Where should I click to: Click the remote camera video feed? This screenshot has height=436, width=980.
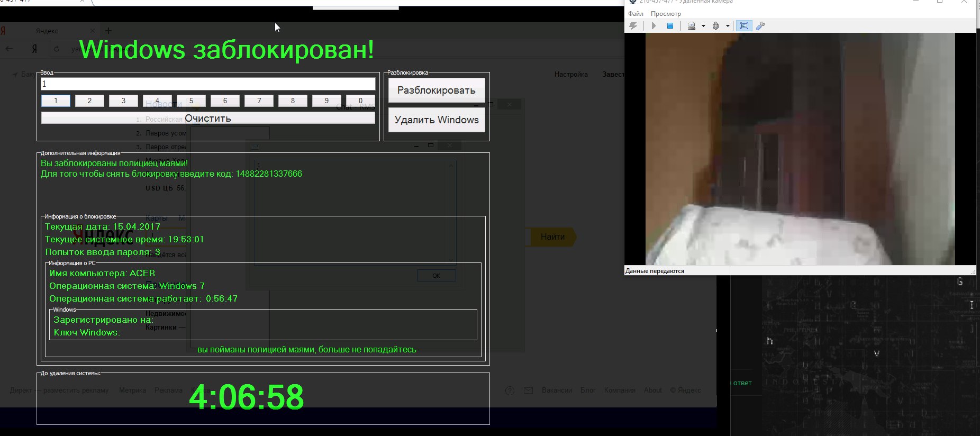(800, 149)
